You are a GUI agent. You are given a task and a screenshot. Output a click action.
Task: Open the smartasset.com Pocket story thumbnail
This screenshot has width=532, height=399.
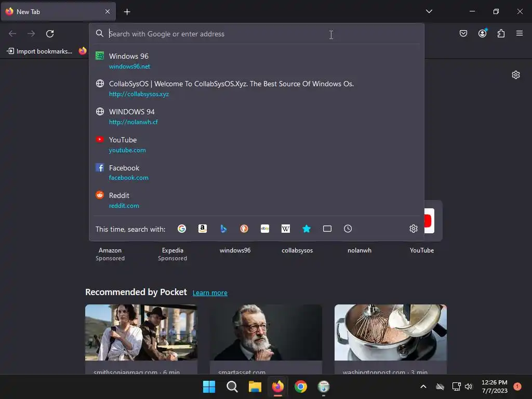point(266,332)
